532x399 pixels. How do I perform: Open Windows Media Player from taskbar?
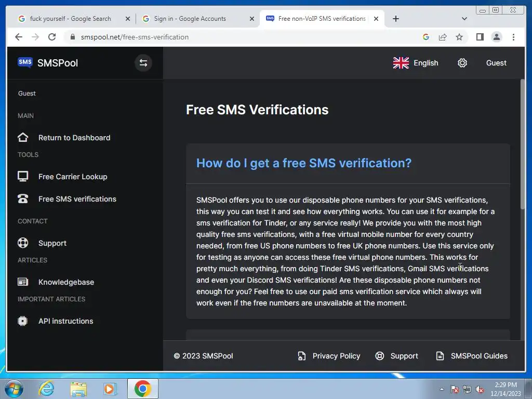pos(110,389)
